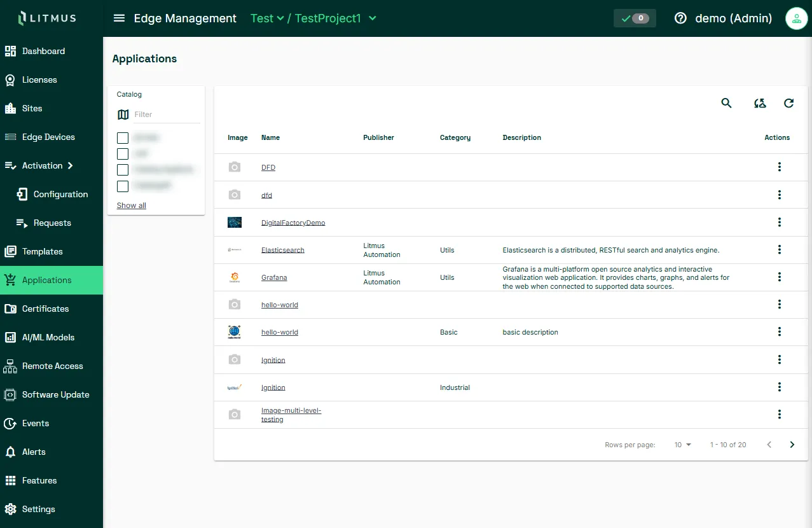Image resolution: width=812 pixels, height=528 pixels.
Task: Click the checkmark status counter badge
Action: click(635, 18)
